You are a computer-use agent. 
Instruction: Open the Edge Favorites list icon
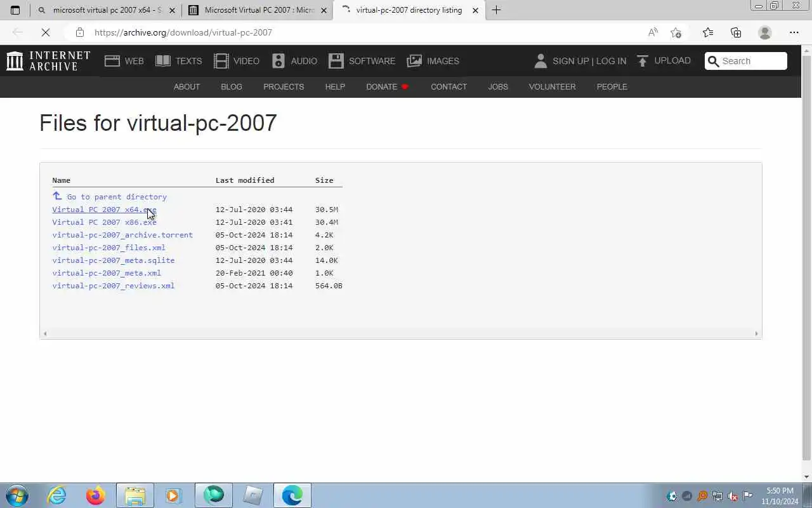[708, 32]
